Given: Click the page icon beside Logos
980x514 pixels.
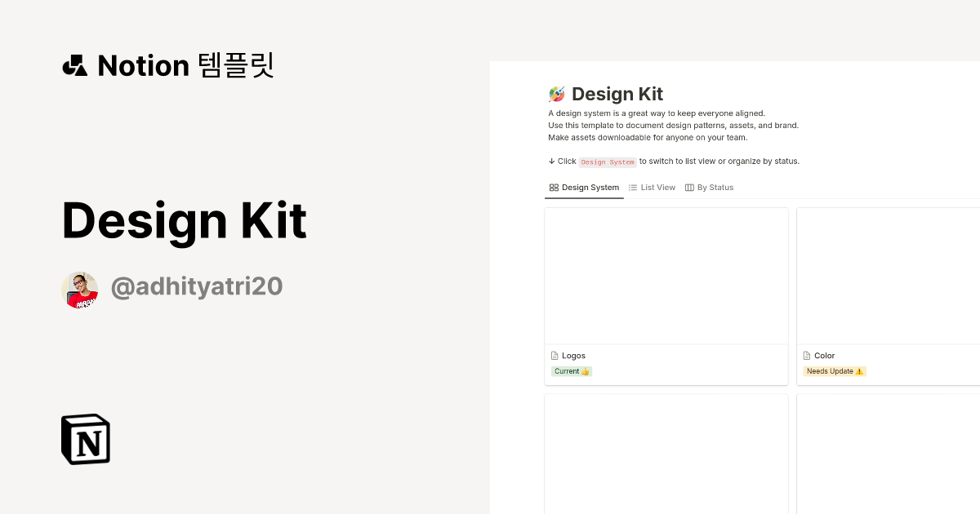Looking at the screenshot, I should (554, 355).
